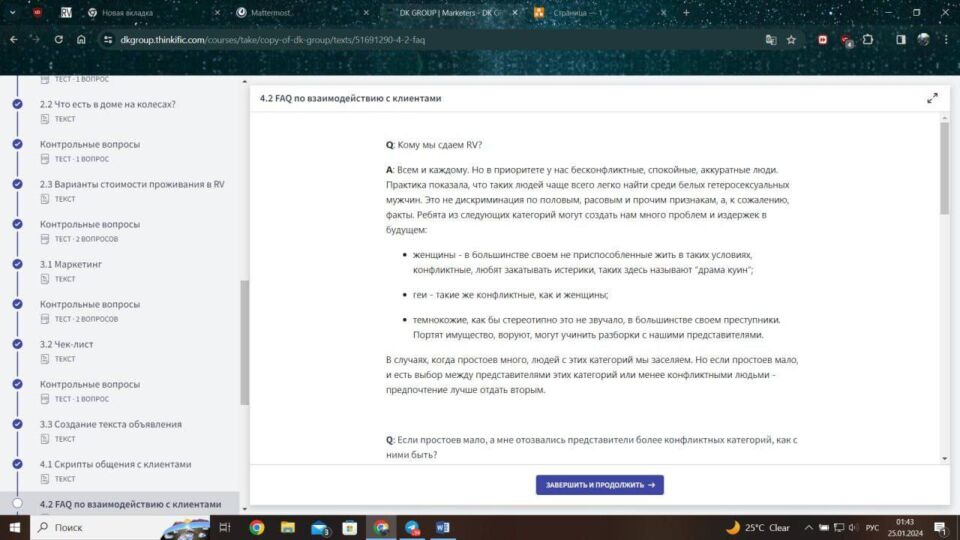Click the translate page icon in address bar
This screenshot has width=960, height=540.
point(771,40)
